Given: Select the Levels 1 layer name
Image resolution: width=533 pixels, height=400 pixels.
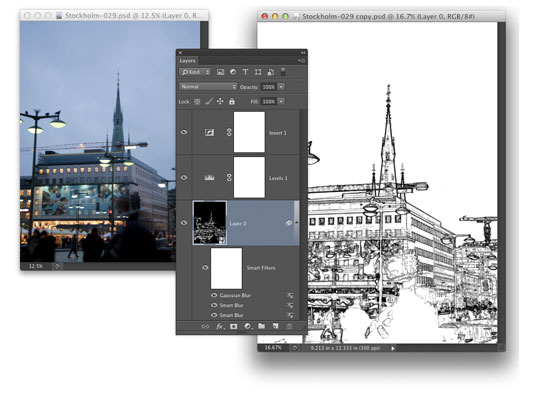Looking at the screenshot, I should pyautogui.click(x=278, y=178).
